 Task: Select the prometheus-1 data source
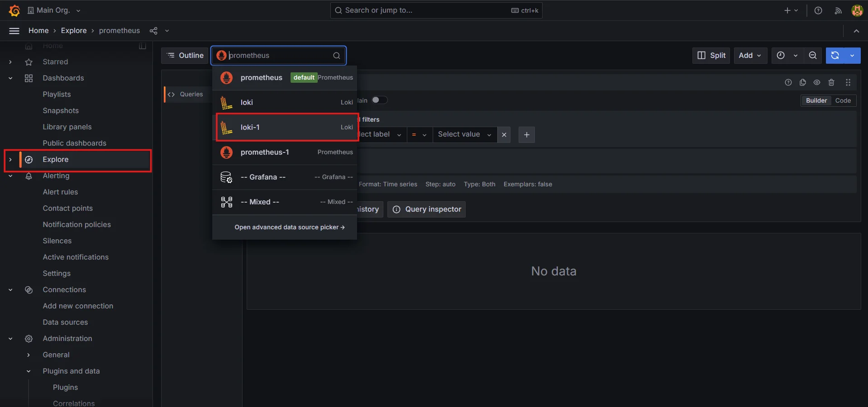coord(285,152)
